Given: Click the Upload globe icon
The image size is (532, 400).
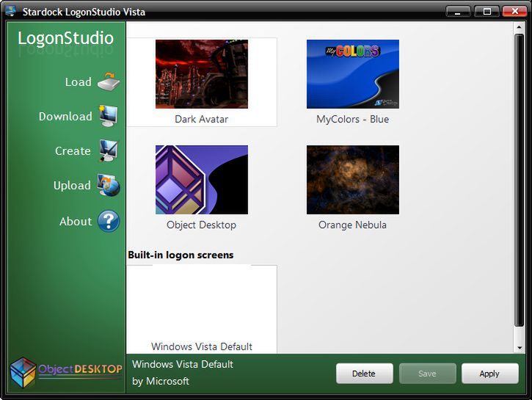Looking at the screenshot, I should coord(109,185).
